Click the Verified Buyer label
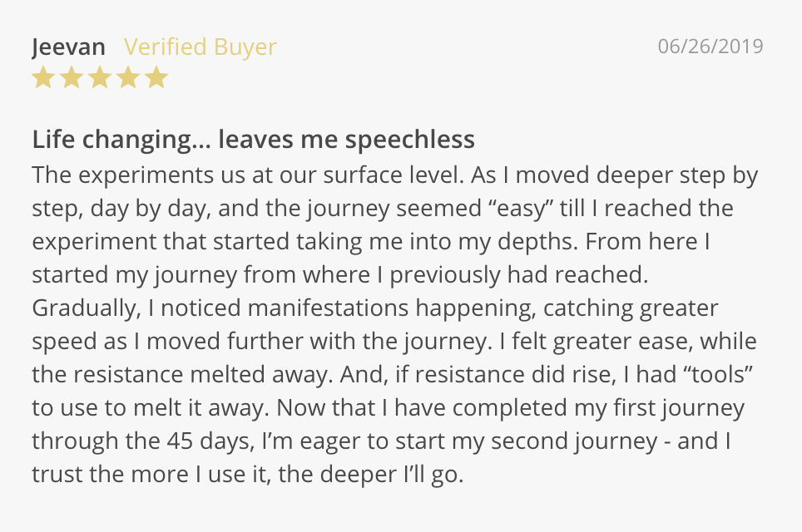802x532 pixels. click(200, 47)
